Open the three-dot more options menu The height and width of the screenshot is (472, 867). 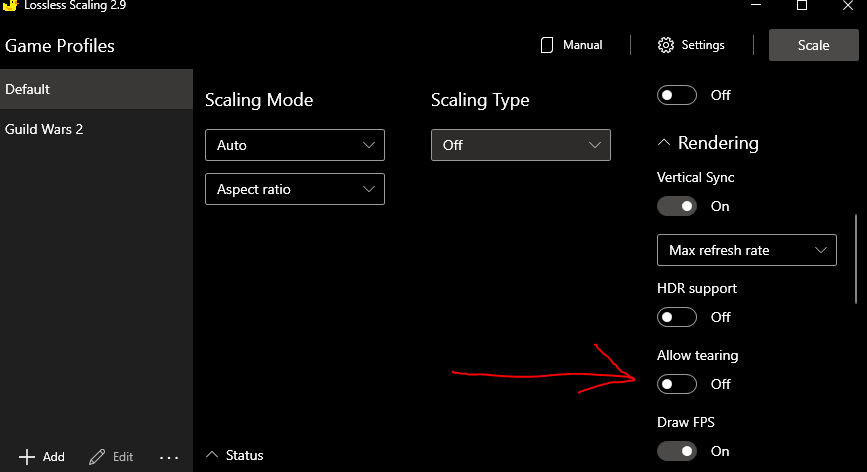(x=169, y=457)
